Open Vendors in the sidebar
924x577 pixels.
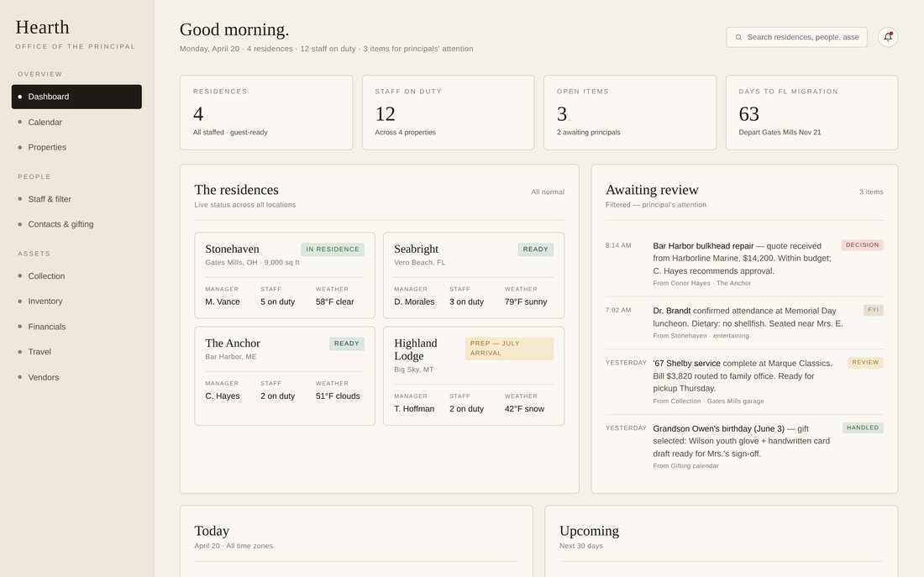tap(76, 377)
